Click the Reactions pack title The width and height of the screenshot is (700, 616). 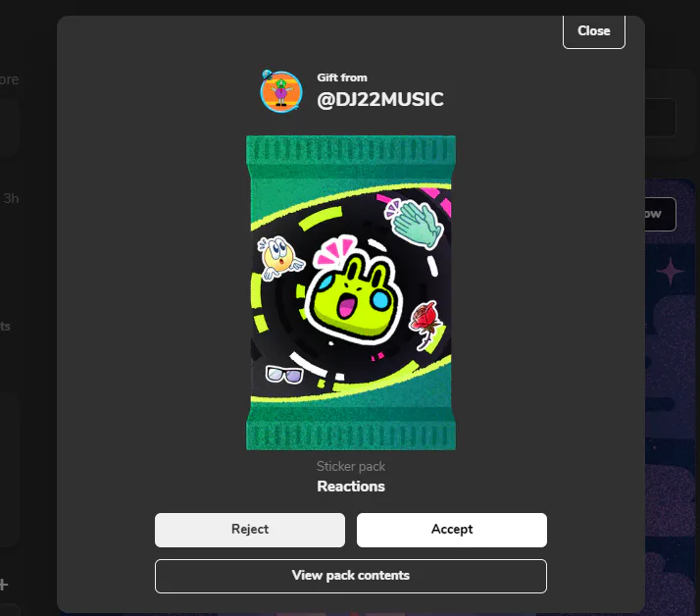351,487
